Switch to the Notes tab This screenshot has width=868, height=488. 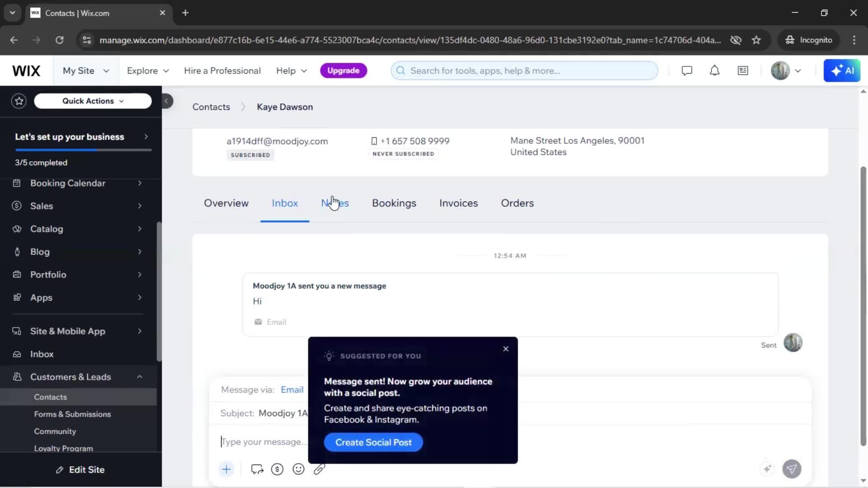tap(335, 203)
